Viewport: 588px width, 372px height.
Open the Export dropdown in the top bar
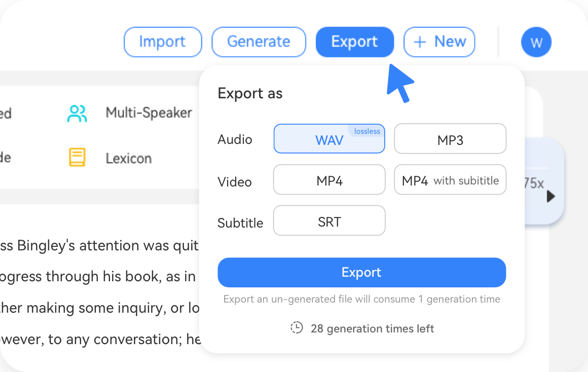pyautogui.click(x=354, y=42)
